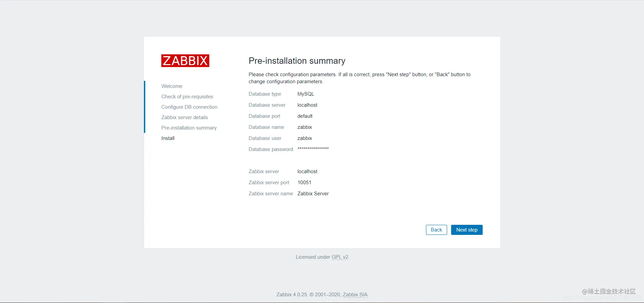Screen dimensions: 644x303
Task: Open the GPL v2 license link
Action: pyautogui.click(x=340, y=257)
